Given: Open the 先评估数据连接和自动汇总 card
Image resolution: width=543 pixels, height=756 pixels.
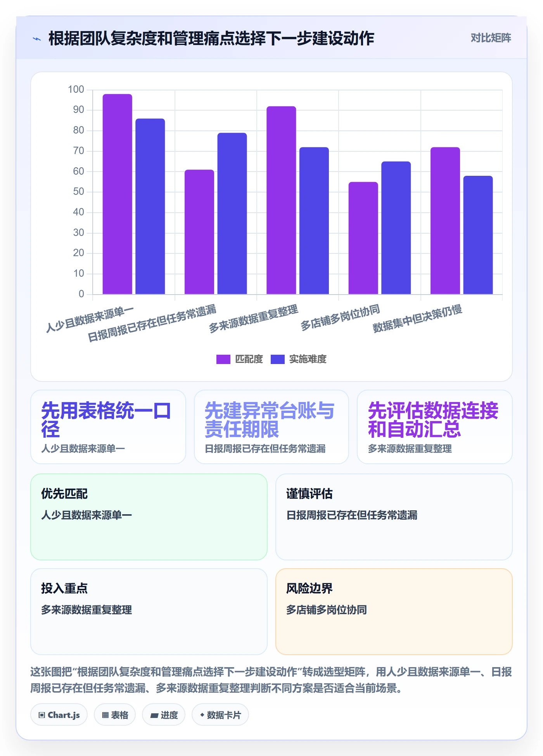Looking at the screenshot, I should 435,427.
